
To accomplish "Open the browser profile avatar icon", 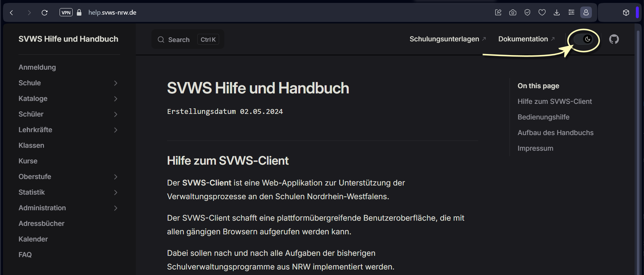I will coord(586,12).
